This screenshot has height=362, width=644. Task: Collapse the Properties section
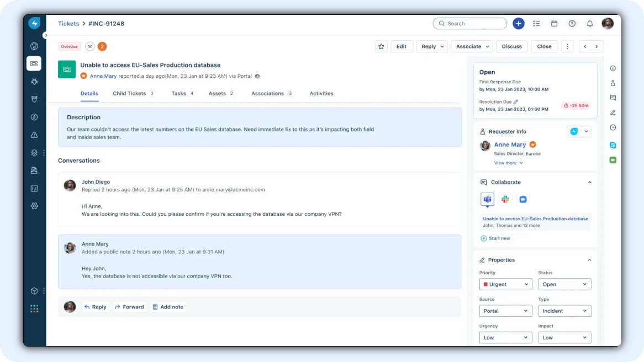(589, 260)
